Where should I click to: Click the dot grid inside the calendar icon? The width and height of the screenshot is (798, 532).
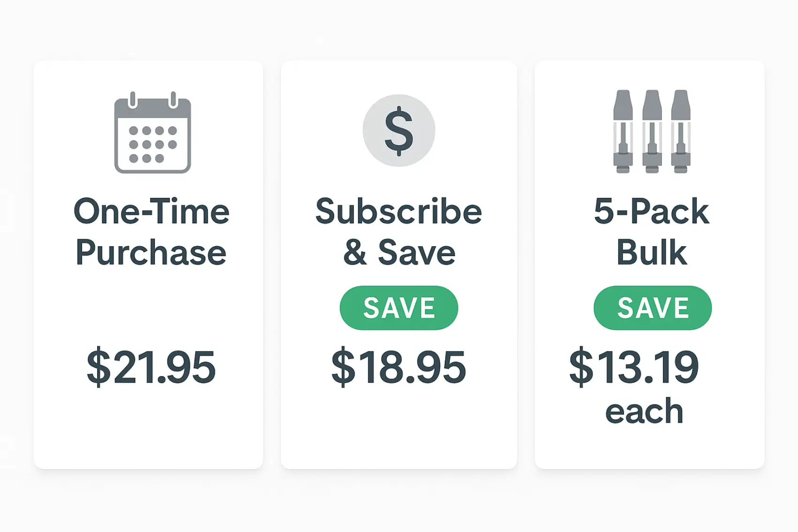[x=152, y=144]
